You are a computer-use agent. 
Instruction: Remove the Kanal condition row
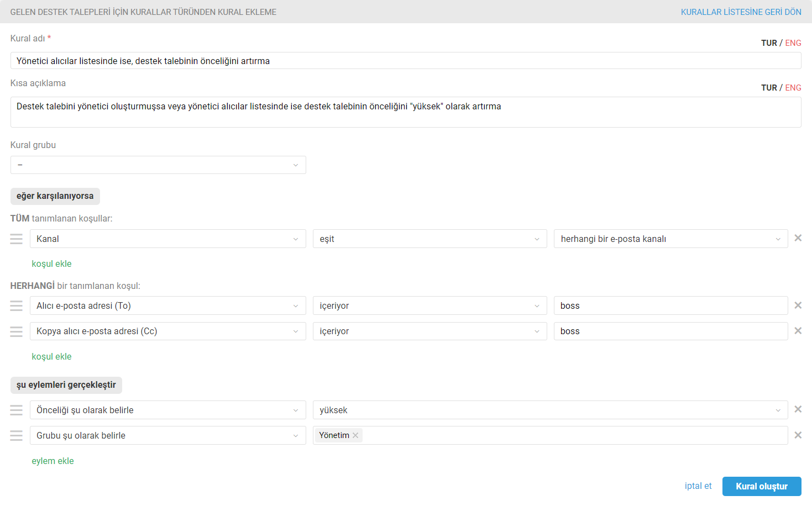coord(798,238)
